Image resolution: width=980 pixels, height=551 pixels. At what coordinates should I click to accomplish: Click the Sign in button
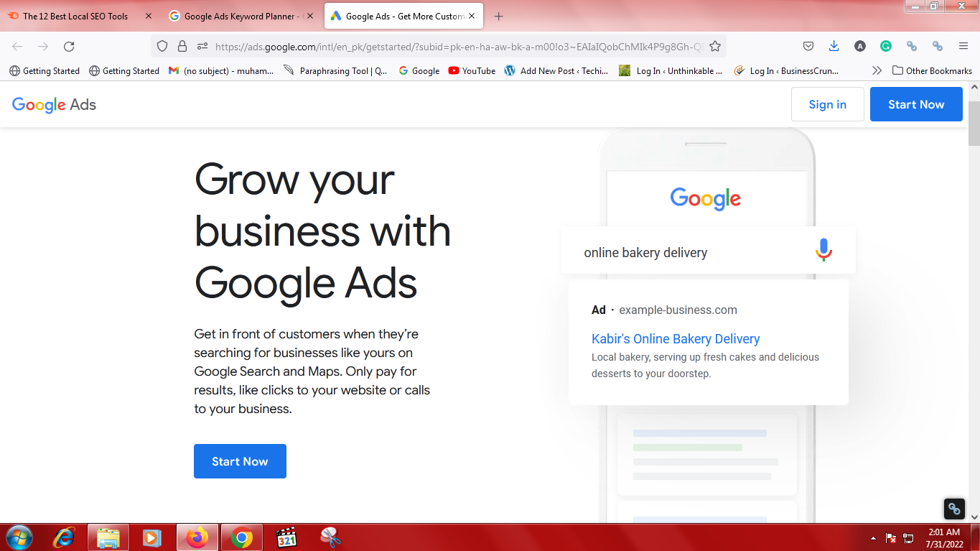[827, 104]
